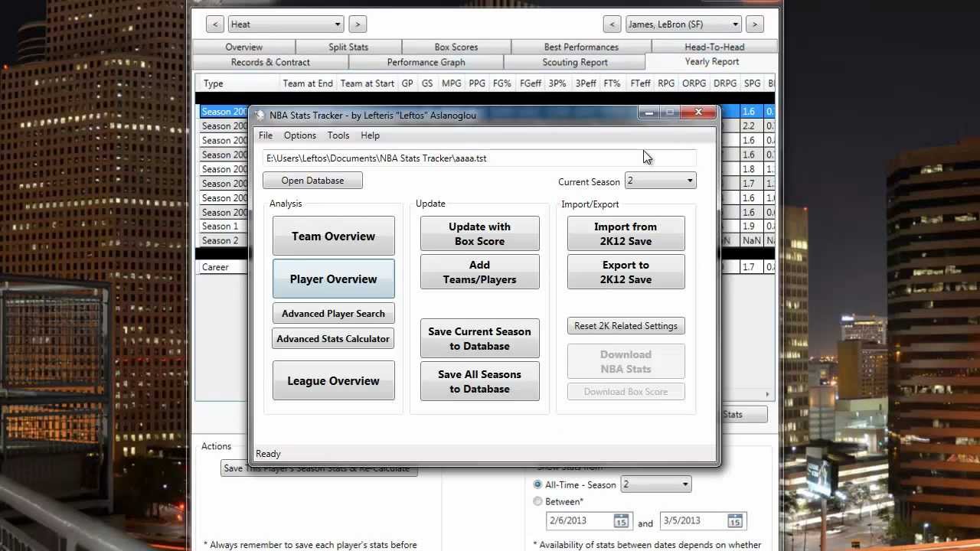The height and width of the screenshot is (551, 980).
Task: Sort by the Type column header
Action: [x=239, y=83]
